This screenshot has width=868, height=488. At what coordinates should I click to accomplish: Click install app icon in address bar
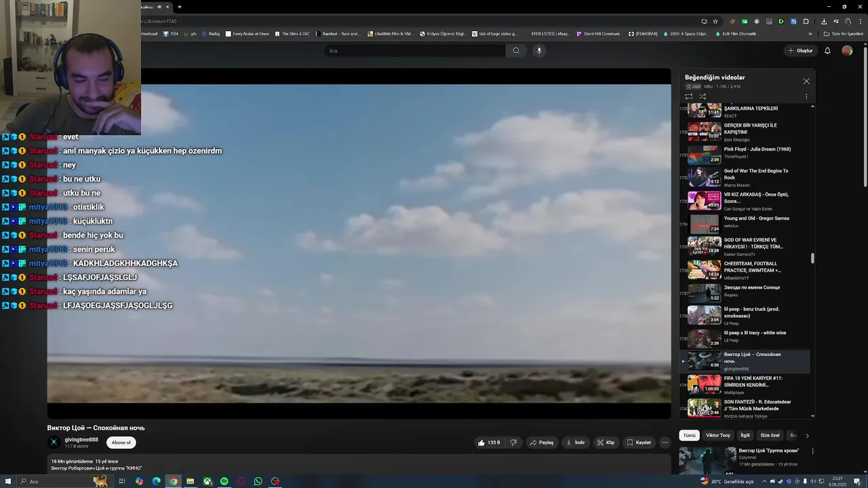pyautogui.click(x=704, y=21)
